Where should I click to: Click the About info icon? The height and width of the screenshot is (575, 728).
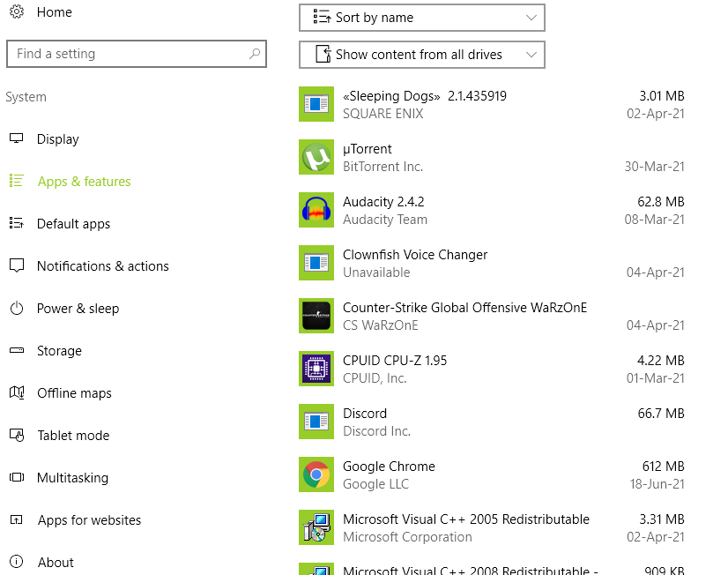(16, 562)
